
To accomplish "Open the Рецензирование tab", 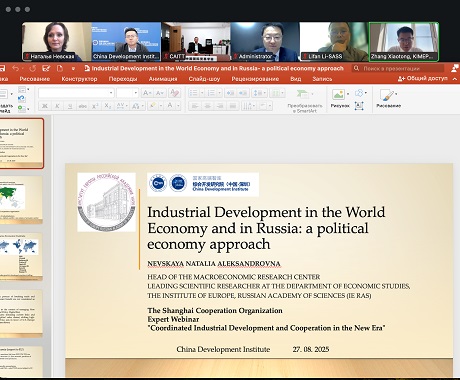I will pos(255,79).
